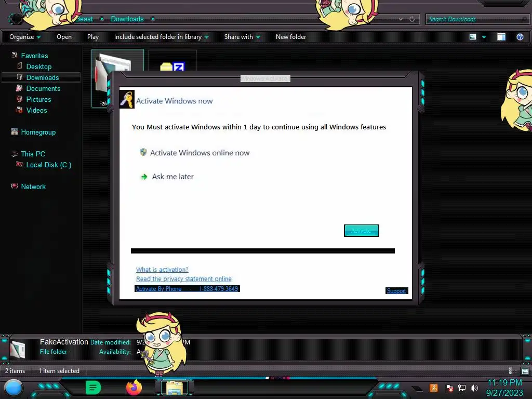Screen dimensions: 532x399
Task: Click the '2 items' status bar text
Action: [15, 371]
